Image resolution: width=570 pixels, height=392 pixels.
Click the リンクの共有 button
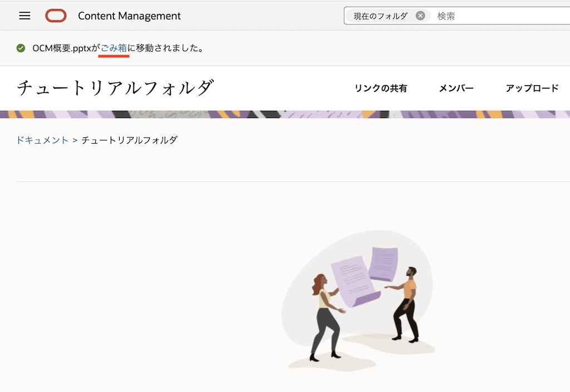tap(381, 88)
